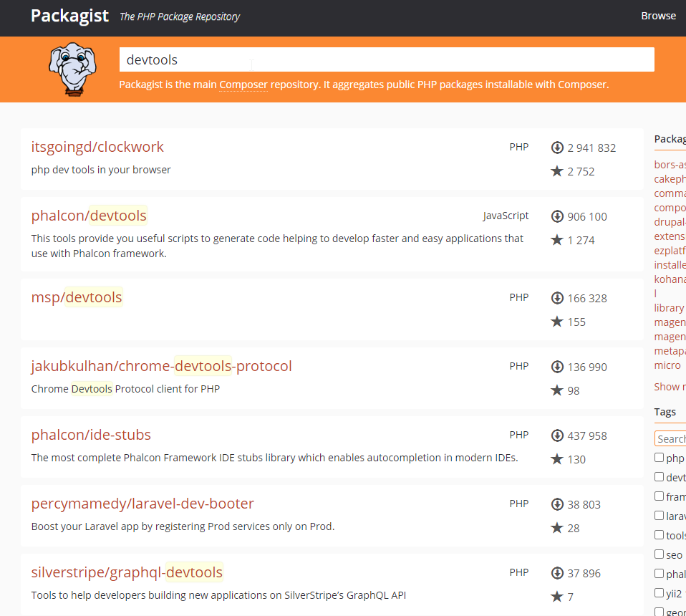Click download icon beside 37 896

557,573
